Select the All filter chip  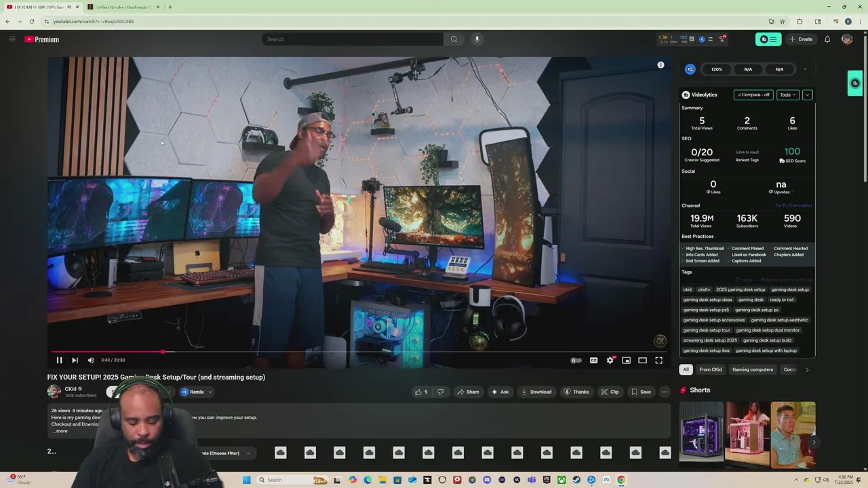(x=686, y=369)
